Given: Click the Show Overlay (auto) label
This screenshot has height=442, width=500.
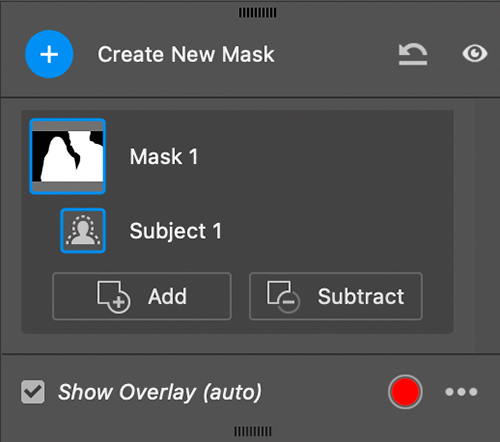Looking at the screenshot, I should (160, 392).
